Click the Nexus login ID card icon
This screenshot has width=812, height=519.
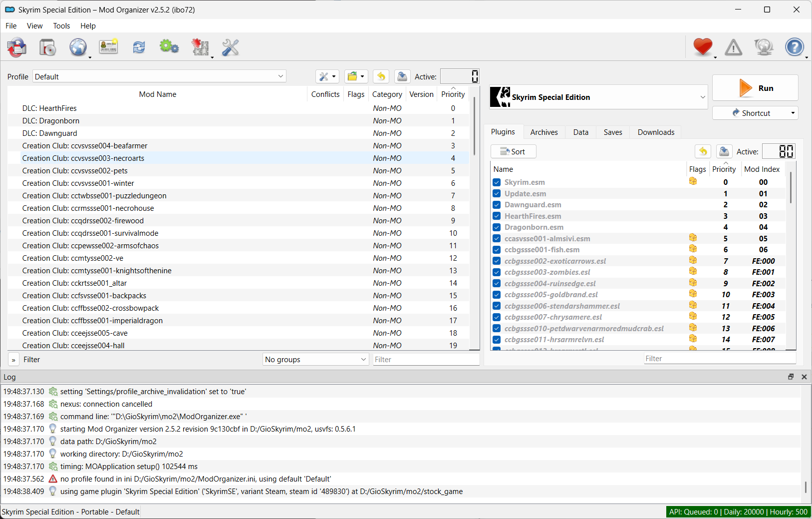click(108, 46)
